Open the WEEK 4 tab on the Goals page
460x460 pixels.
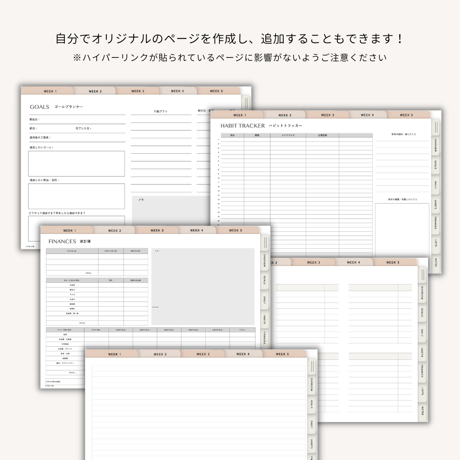coord(178,91)
